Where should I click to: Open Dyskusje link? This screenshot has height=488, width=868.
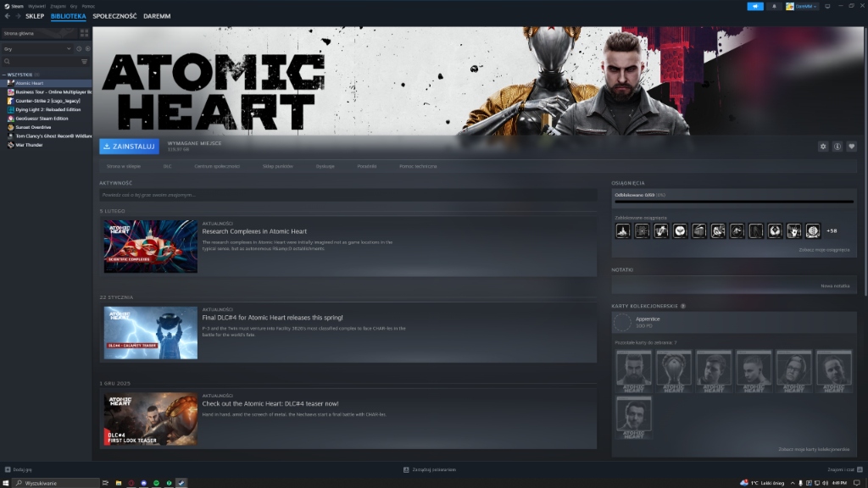pyautogui.click(x=325, y=166)
